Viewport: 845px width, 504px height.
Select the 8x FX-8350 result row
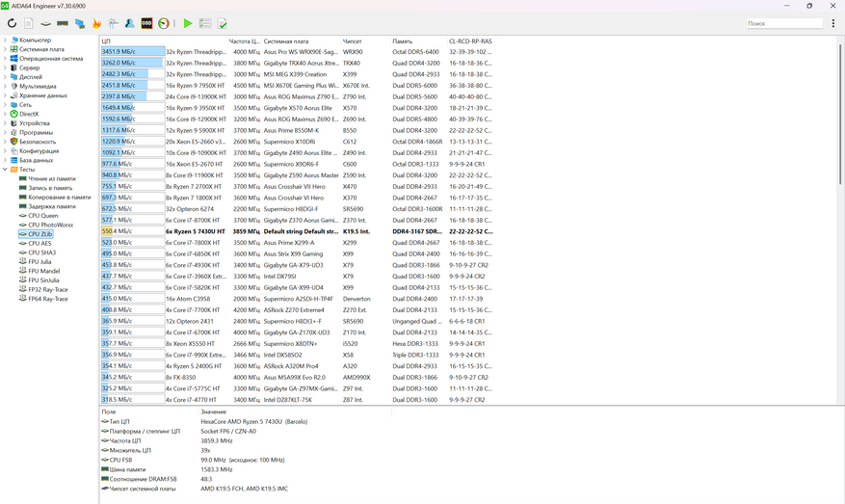tap(297, 378)
